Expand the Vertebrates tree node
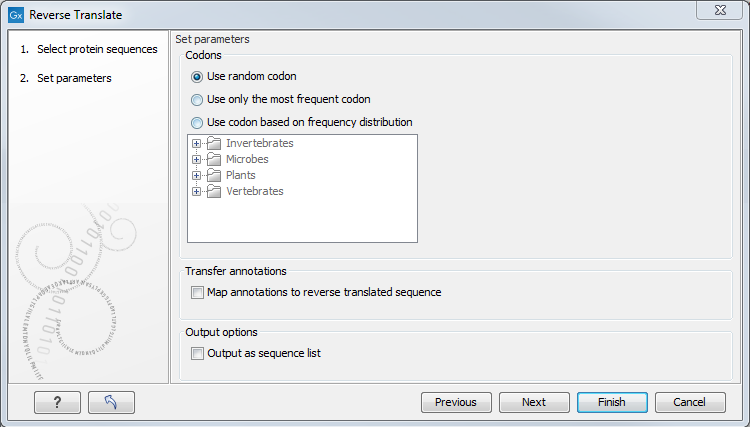750x427 pixels. pyautogui.click(x=197, y=191)
